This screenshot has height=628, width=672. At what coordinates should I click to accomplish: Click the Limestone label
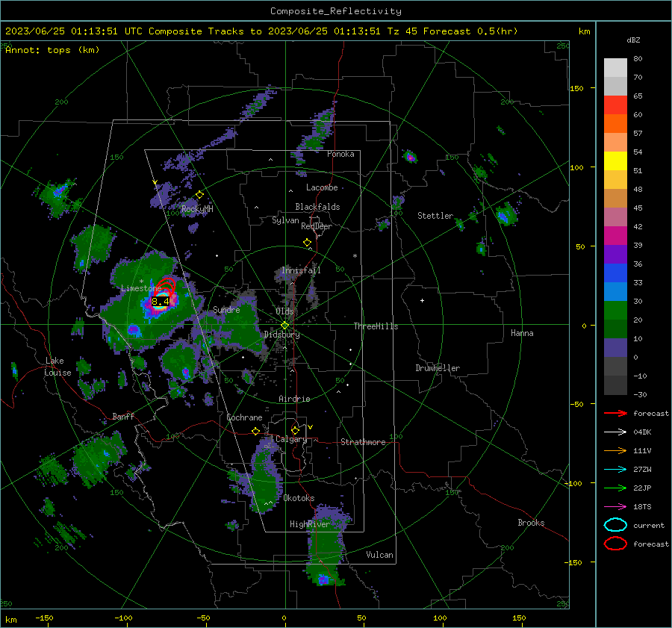click(x=141, y=288)
